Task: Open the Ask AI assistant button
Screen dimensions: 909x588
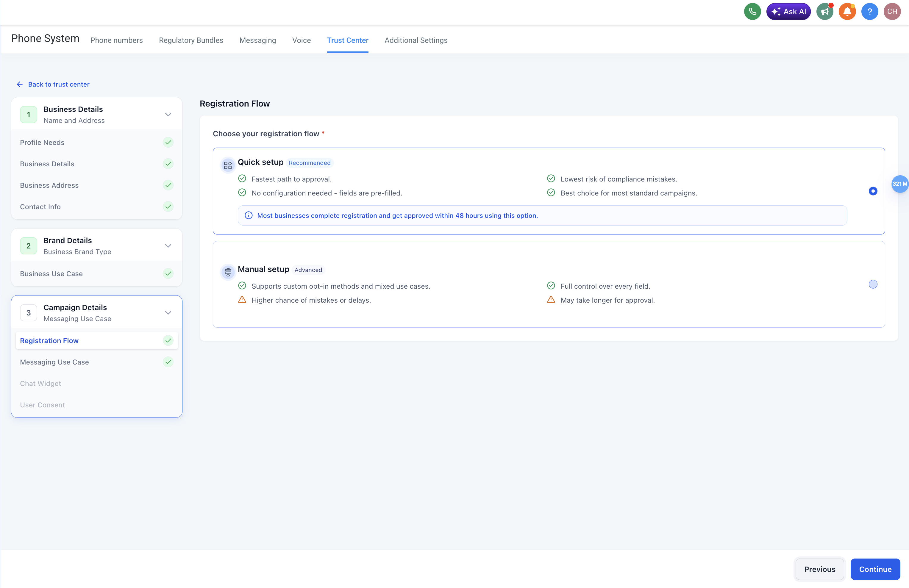Action: (788, 11)
